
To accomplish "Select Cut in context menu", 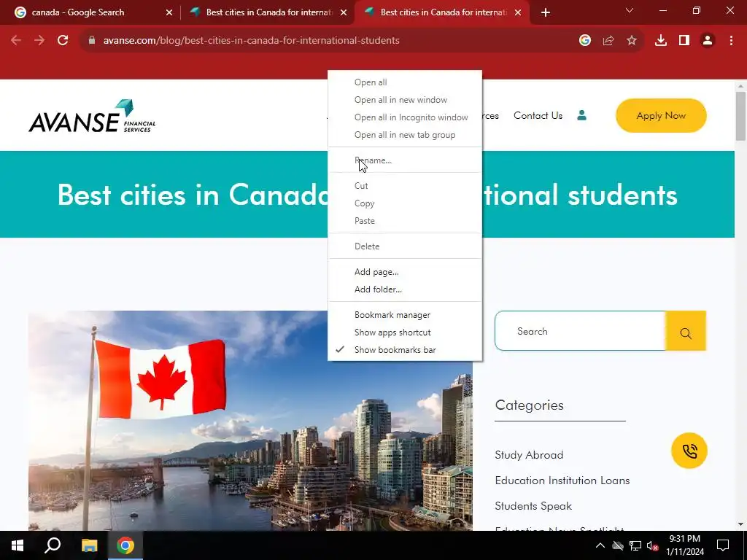I will (405, 186).
